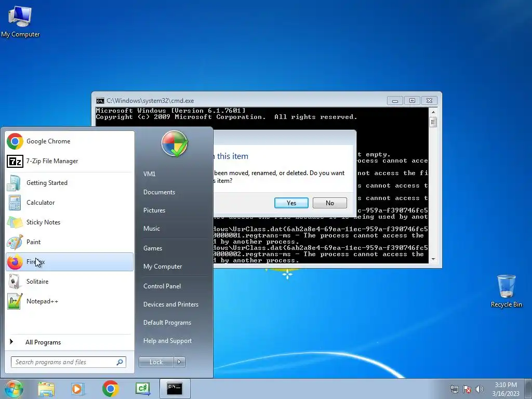Click the Getting Started icon
This screenshot has height=399, width=532.
[x=14, y=183]
